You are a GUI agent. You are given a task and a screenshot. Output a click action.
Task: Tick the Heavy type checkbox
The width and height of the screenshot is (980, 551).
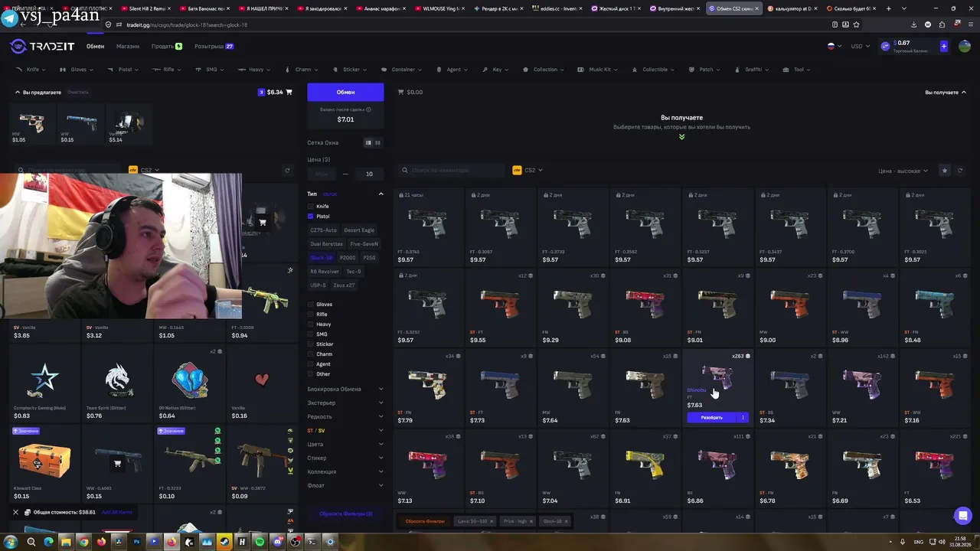311,324
